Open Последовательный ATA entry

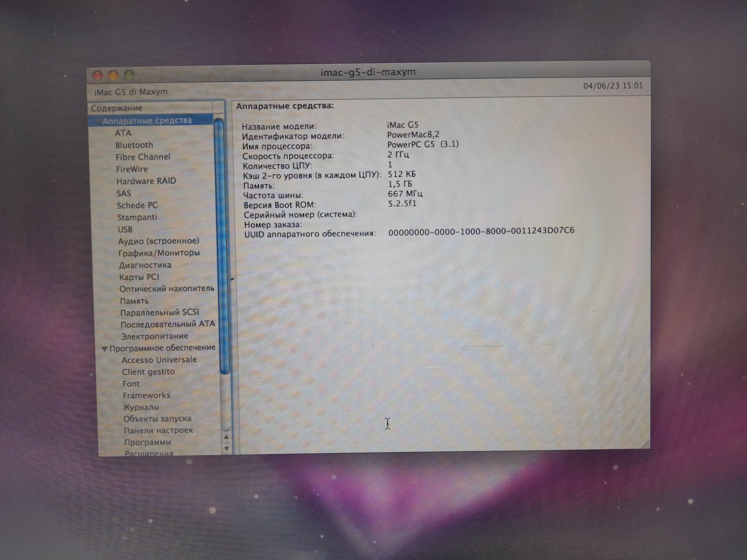(x=168, y=324)
